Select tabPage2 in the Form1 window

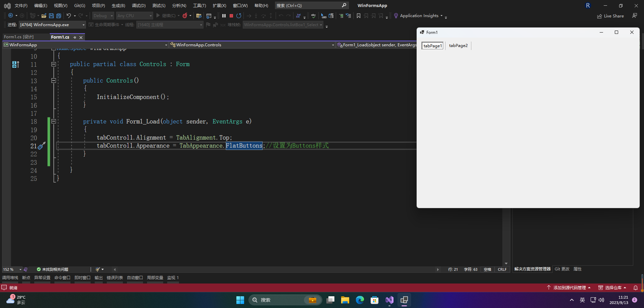tap(458, 46)
